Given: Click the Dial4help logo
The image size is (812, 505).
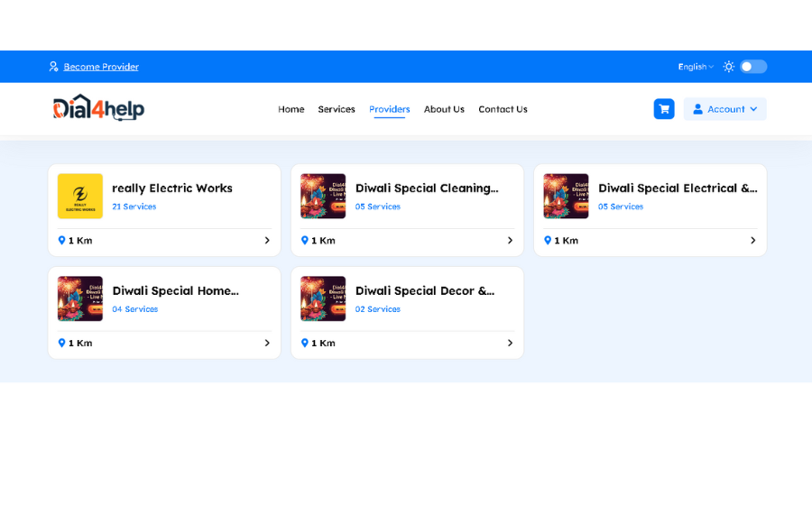Looking at the screenshot, I should point(98,108).
